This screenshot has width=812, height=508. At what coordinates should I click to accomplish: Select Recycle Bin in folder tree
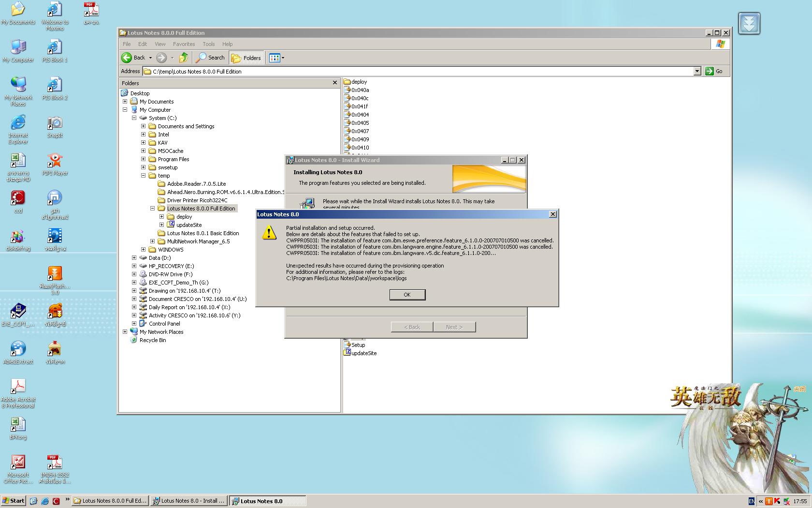point(153,340)
